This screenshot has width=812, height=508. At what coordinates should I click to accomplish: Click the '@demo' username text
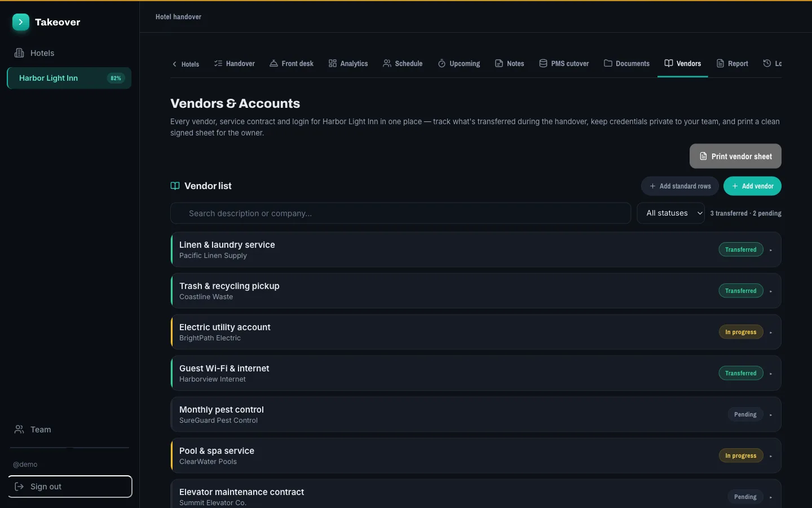(25, 465)
